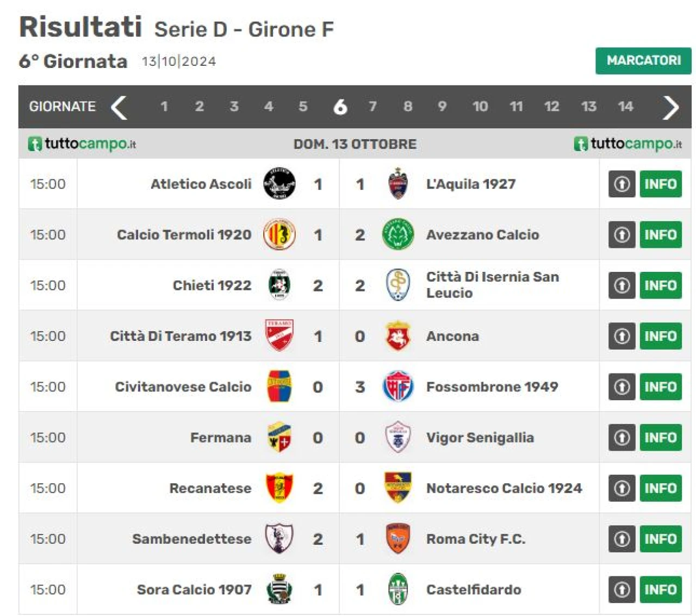Open INFO for Atletico Ascoli vs L'Aquila
696x616 pixels.
[x=661, y=184]
